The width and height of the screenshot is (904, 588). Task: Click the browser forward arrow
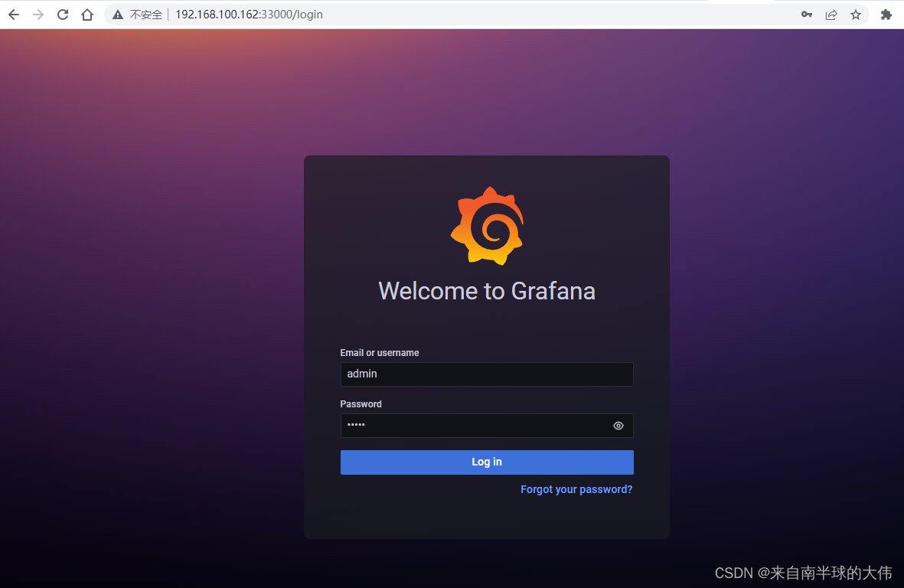point(38,15)
